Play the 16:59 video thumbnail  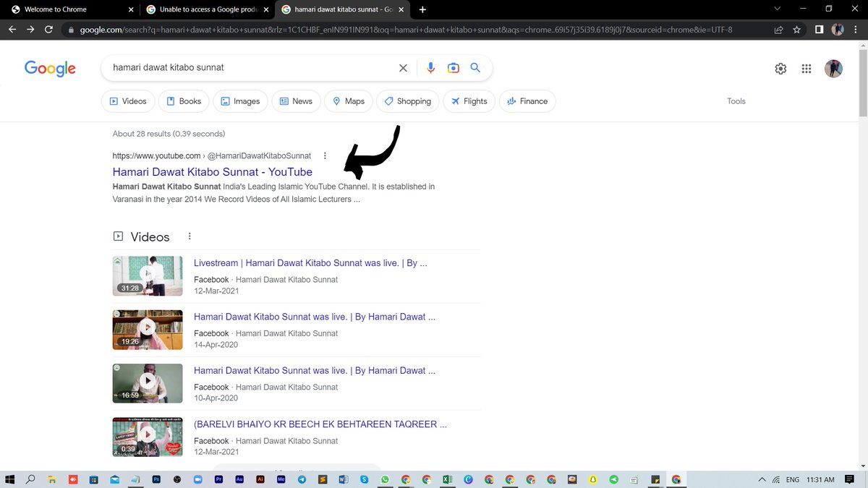[x=148, y=384]
